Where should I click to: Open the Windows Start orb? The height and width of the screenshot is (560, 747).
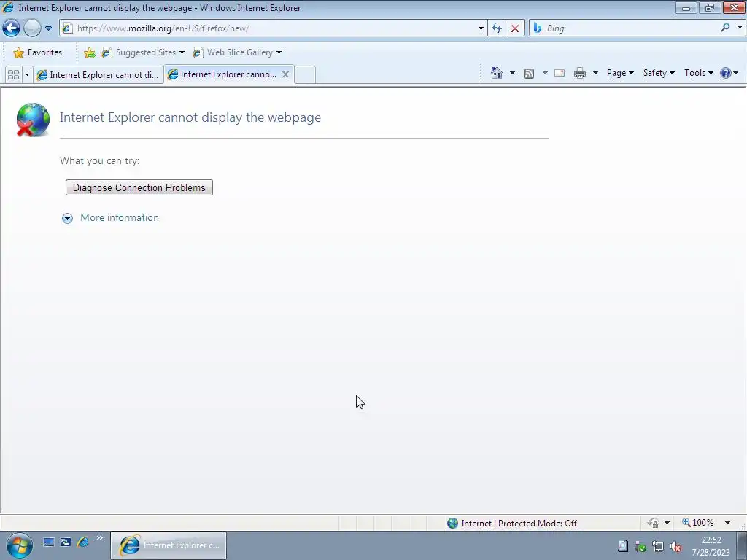click(x=20, y=545)
